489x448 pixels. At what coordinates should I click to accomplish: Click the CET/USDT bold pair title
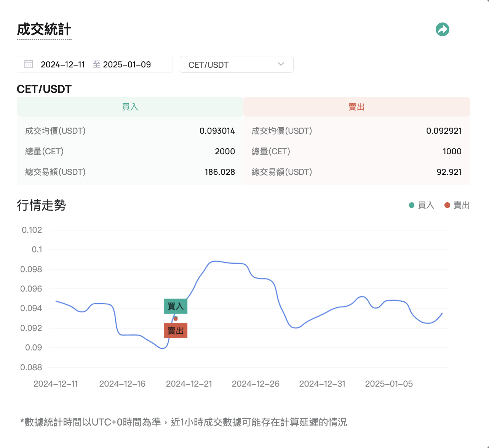(44, 89)
